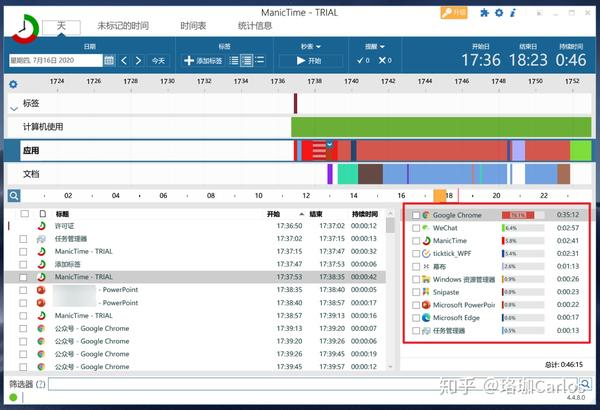Open the settings gear in title bar

pyautogui.click(x=499, y=13)
